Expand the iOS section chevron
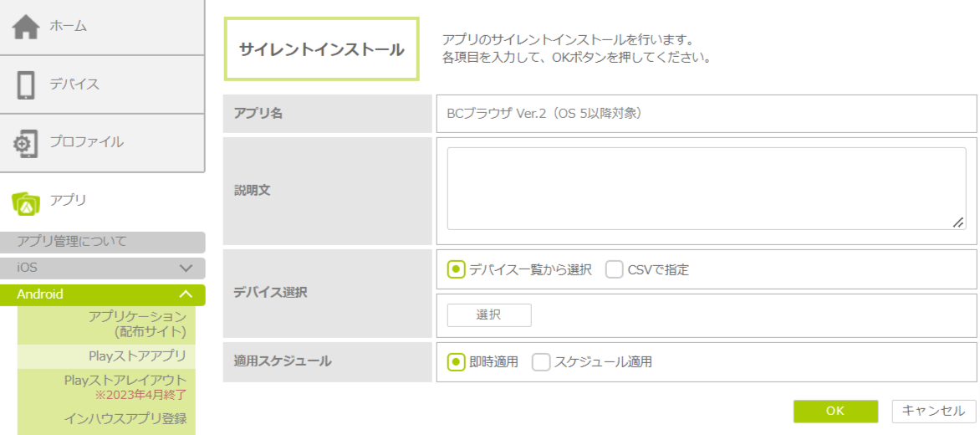980x435 pixels. 186,269
